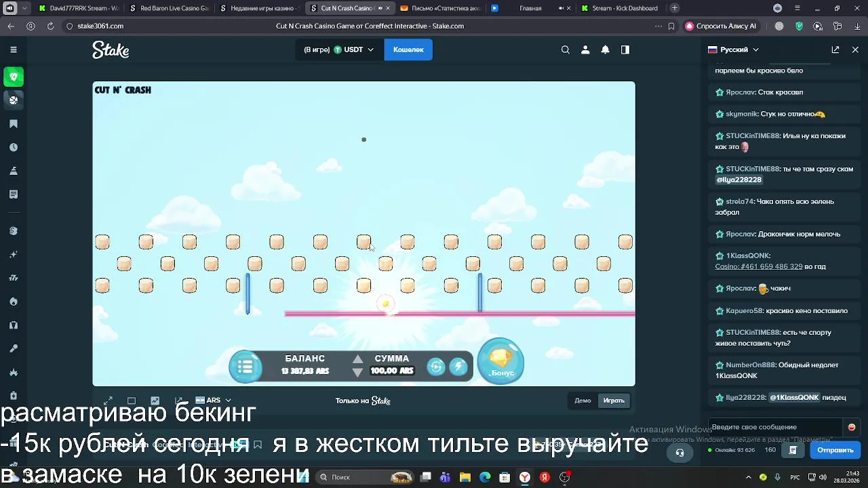Viewport: 868px width, 488px height.
Task: Click the Отправить send button
Action: pos(835,450)
